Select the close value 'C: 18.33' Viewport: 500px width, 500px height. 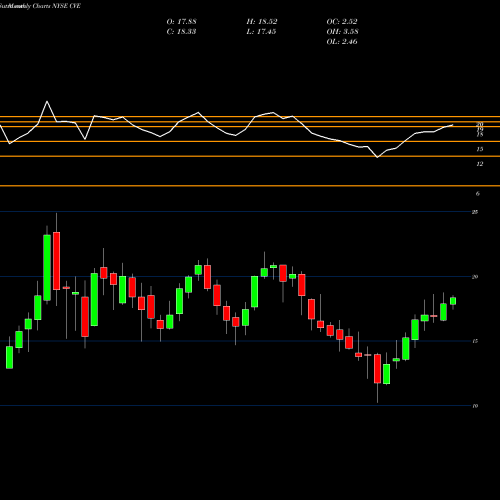(x=181, y=32)
